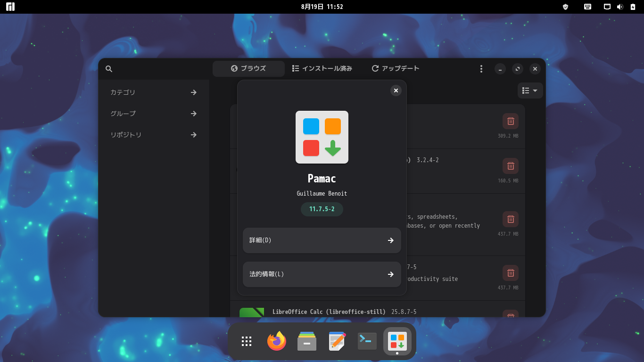Click the Pamac icon in the dock

pos(397,341)
